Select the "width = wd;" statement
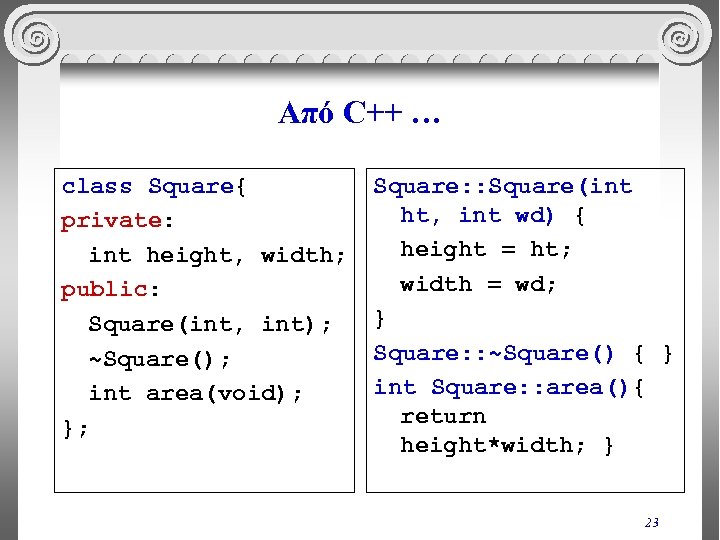This screenshot has height=540, width=720. [x=478, y=284]
